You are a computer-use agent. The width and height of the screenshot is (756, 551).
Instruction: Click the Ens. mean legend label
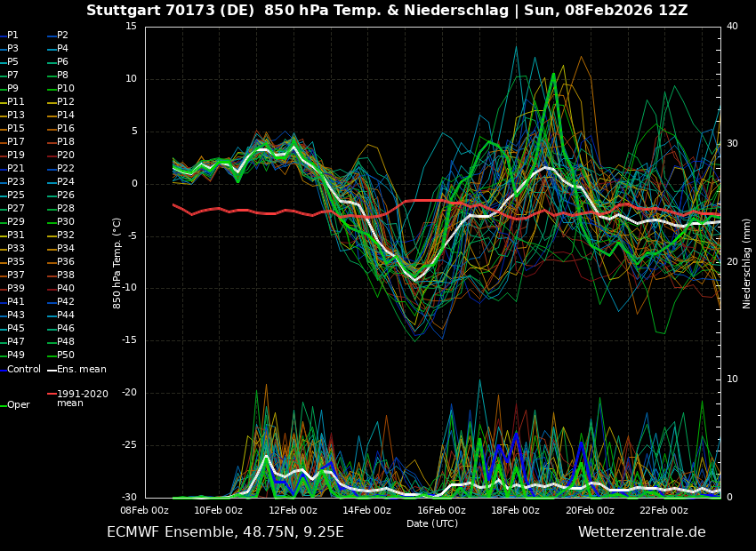click(x=82, y=369)
